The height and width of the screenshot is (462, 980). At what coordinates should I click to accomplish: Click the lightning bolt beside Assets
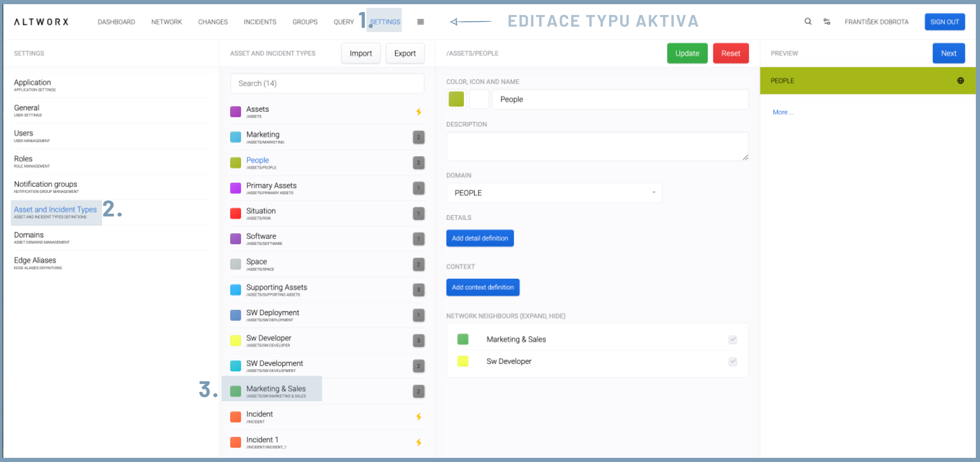(x=418, y=112)
